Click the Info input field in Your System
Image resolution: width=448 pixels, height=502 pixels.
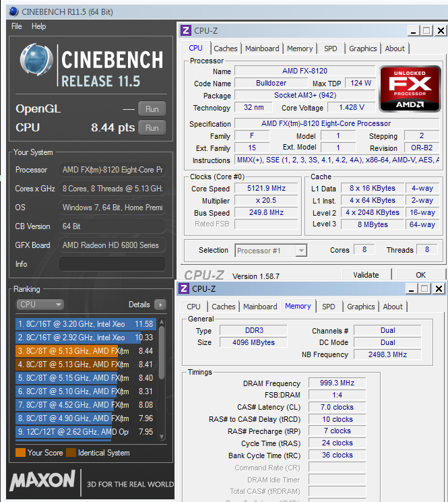point(113,264)
